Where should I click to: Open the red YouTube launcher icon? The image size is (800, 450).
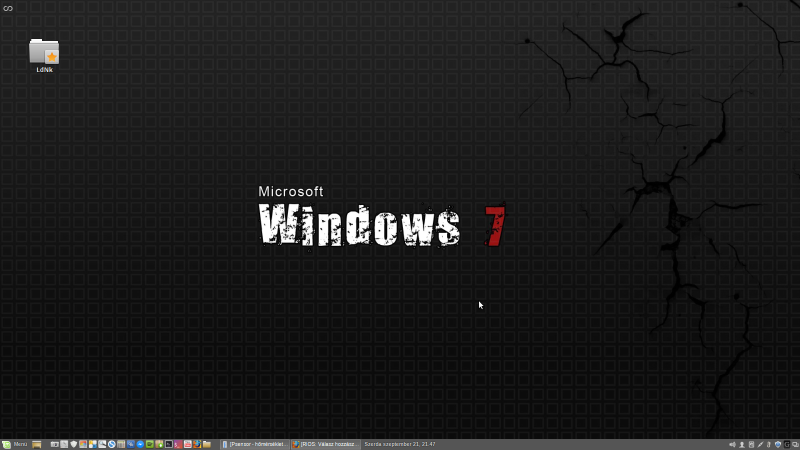(187, 444)
